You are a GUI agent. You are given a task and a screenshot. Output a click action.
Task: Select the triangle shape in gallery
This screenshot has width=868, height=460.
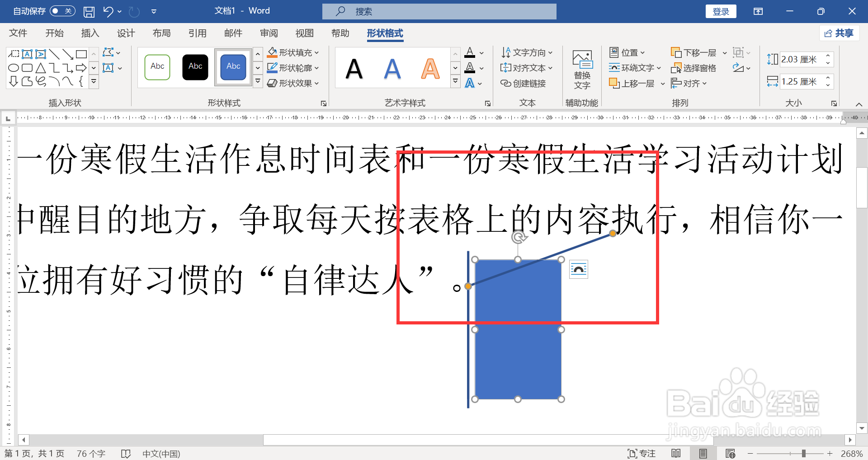41,68
